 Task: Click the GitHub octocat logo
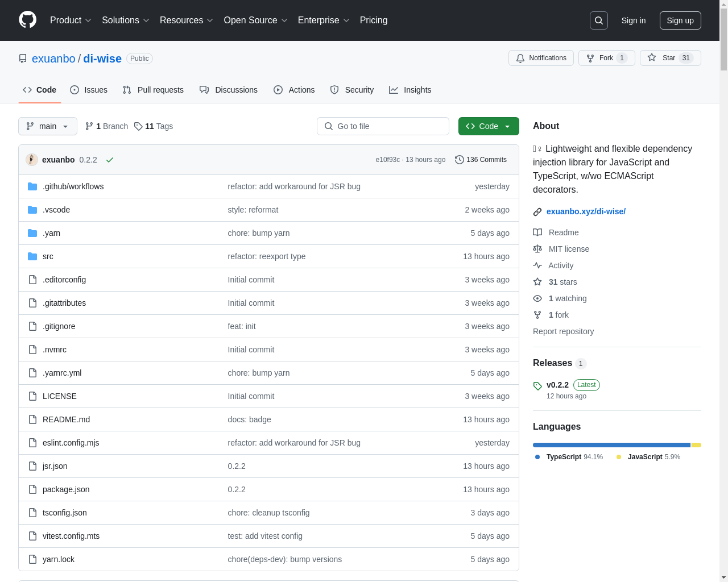point(28,20)
